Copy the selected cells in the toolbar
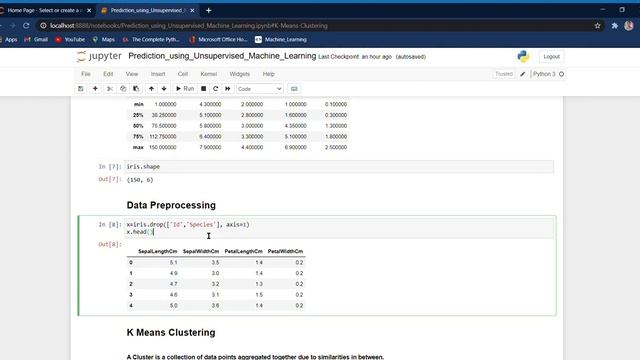The height and width of the screenshot is (360, 640). coord(123,89)
